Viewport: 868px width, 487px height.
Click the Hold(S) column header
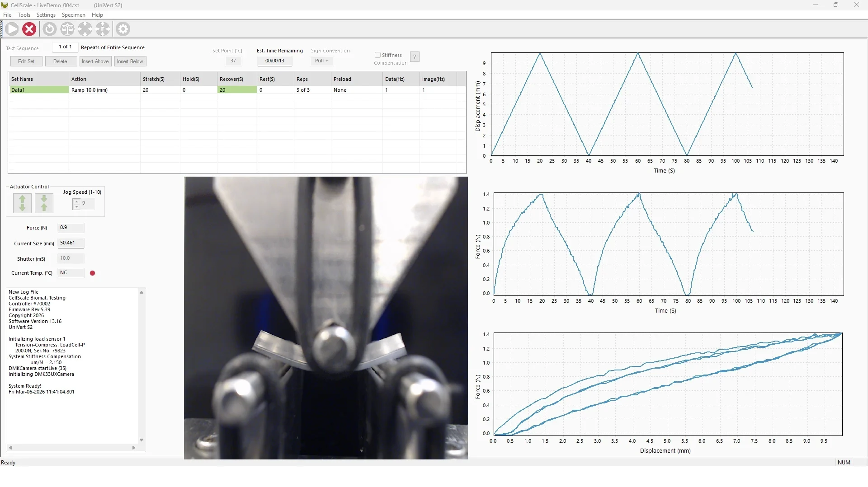(x=198, y=79)
